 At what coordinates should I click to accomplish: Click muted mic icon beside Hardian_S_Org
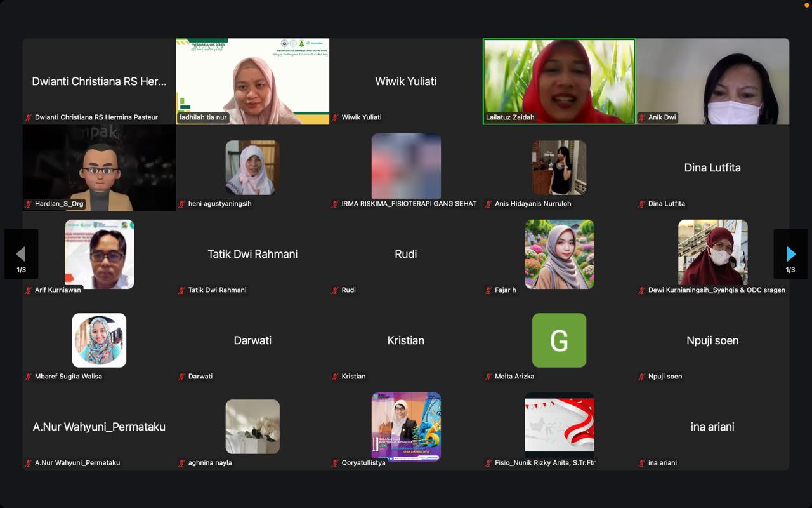point(29,204)
